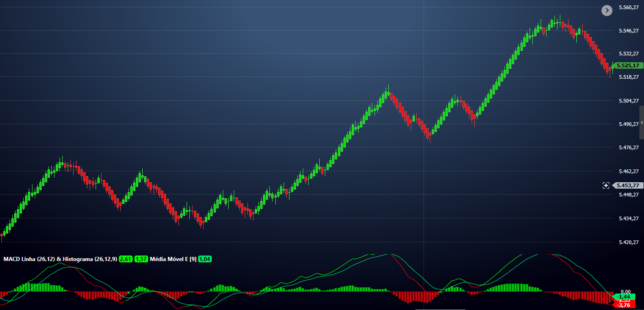Click the 0.00 level on MACD axis

[626, 291]
